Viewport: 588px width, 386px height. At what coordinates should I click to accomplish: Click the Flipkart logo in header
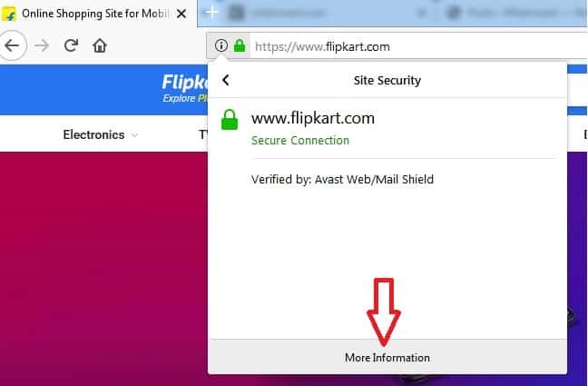point(185,82)
